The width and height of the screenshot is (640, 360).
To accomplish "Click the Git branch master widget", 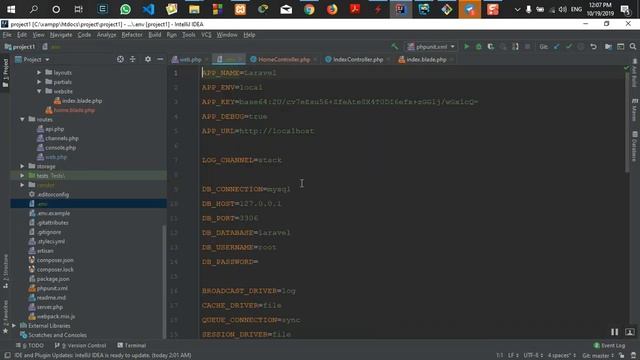I will [598, 356].
